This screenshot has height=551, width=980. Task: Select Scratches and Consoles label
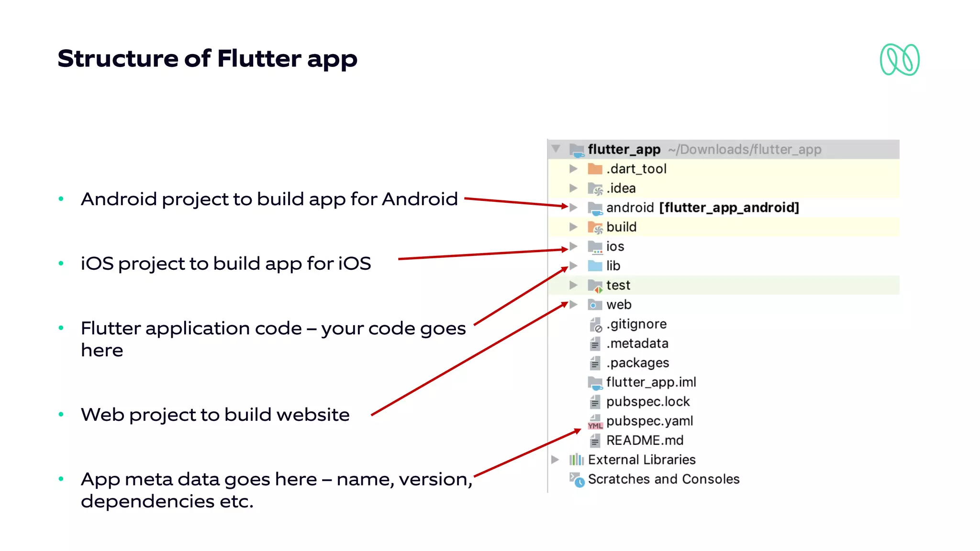(x=664, y=479)
